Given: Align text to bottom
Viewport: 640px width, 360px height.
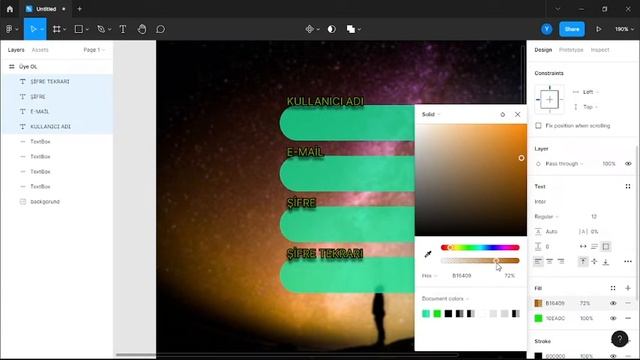Looking at the screenshot, I should point(606,261).
